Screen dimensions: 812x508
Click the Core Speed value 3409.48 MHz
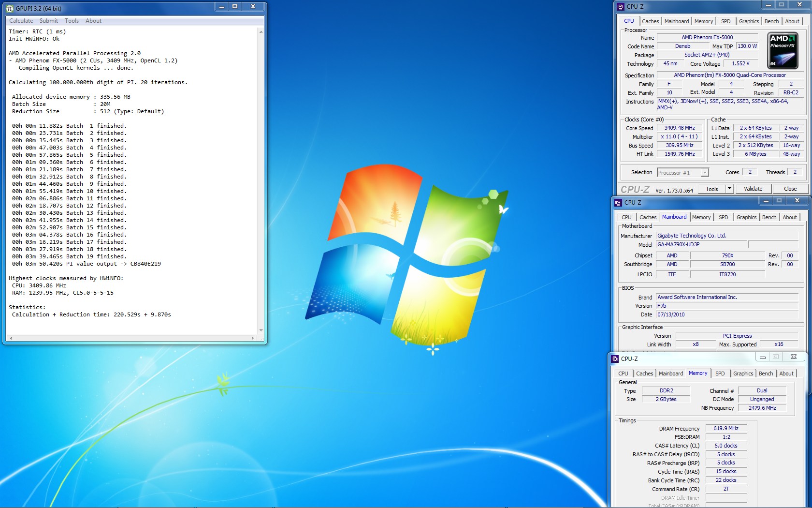(x=679, y=128)
